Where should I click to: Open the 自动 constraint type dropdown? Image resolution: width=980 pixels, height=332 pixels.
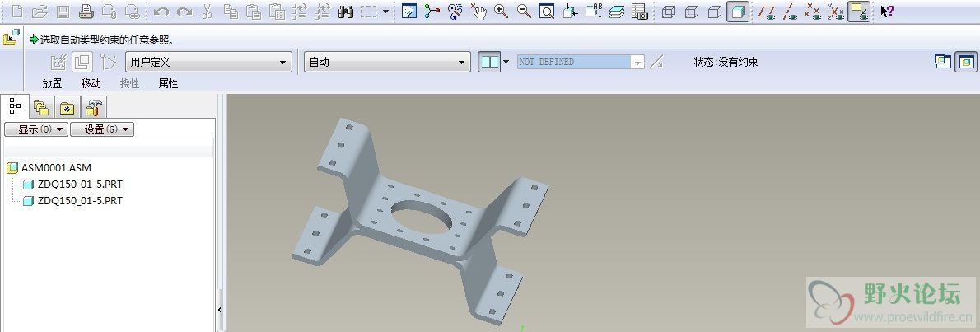(x=387, y=62)
